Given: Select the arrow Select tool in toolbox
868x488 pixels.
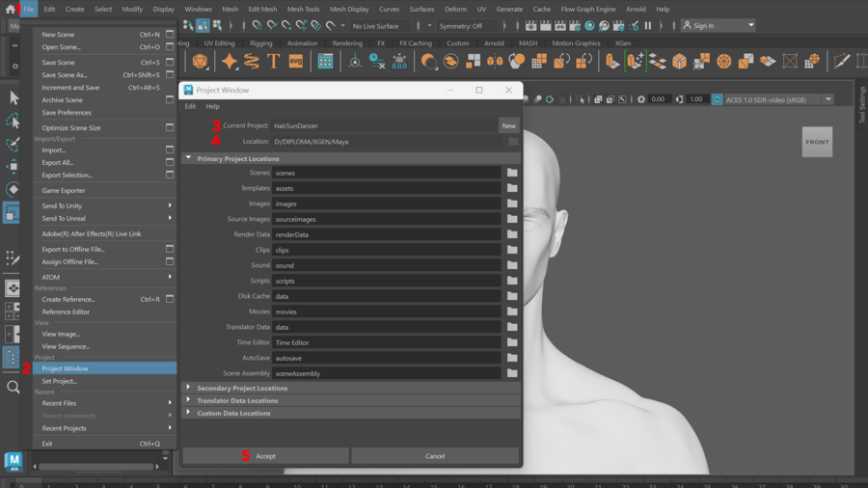Looking at the screenshot, I should [x=14, y=98].
